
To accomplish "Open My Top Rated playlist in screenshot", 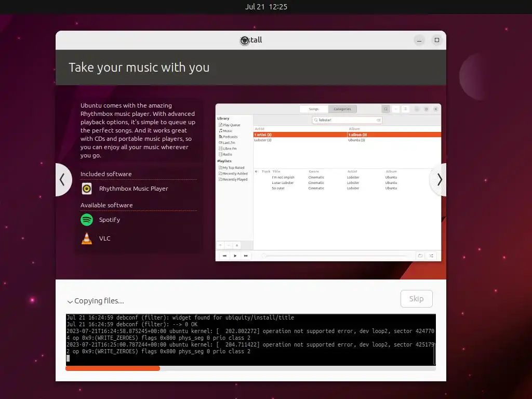I will click(232, 168).
